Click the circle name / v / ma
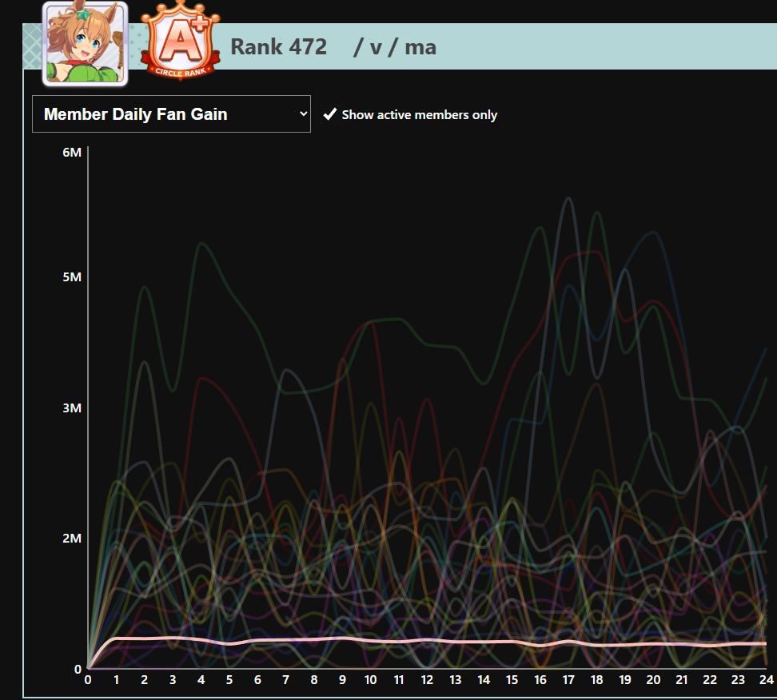The height and width of the screenshot is (700, 777). click(x=395, y=48)
